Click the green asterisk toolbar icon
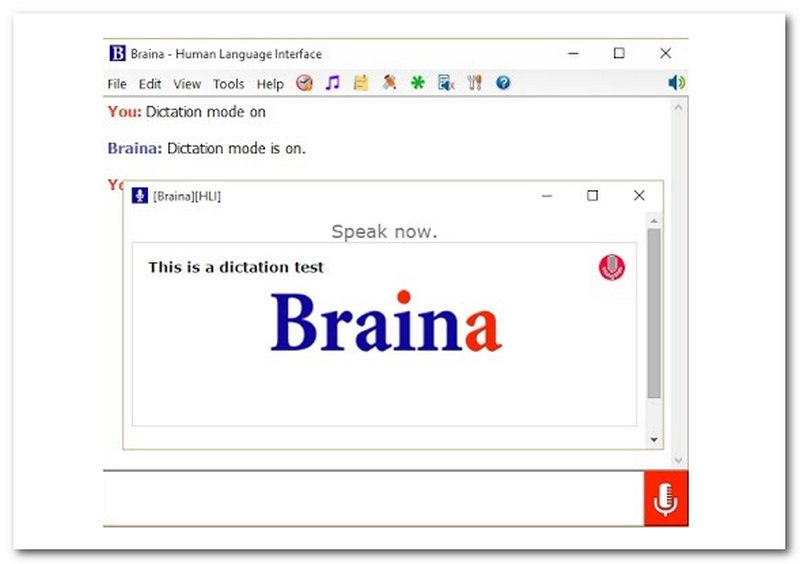 pyautogui.click(x=418, y=83)
